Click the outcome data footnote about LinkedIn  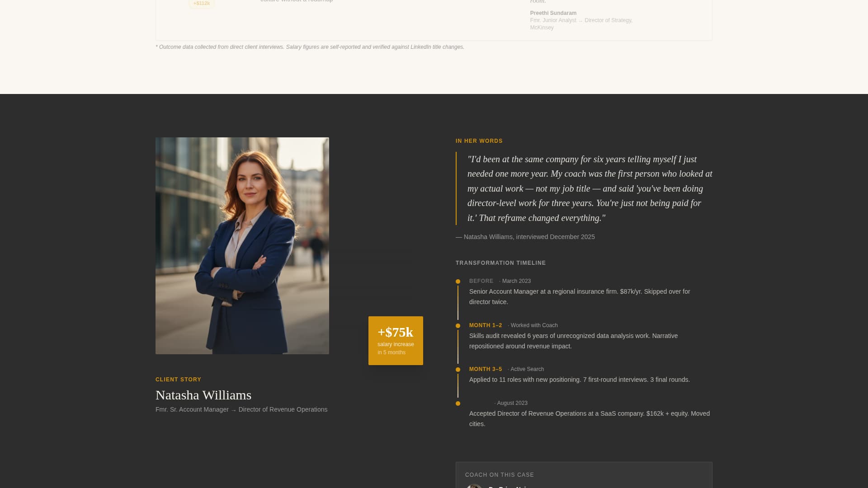tap(310, 47)
